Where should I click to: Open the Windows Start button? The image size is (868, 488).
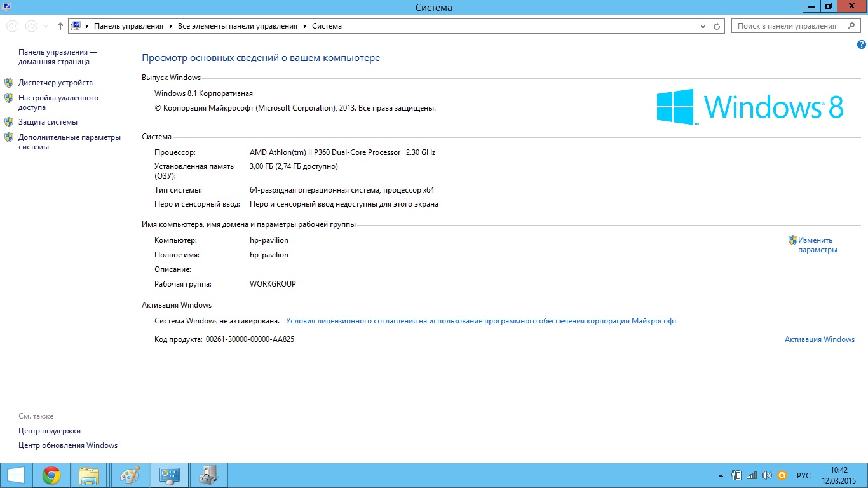[17, 475]
